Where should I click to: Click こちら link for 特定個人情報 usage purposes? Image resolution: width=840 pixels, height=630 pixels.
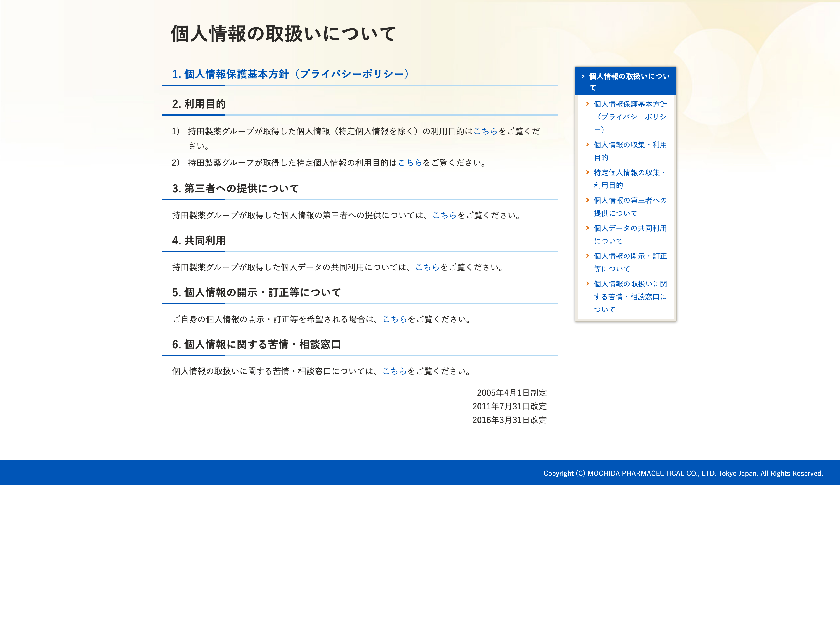410,163
